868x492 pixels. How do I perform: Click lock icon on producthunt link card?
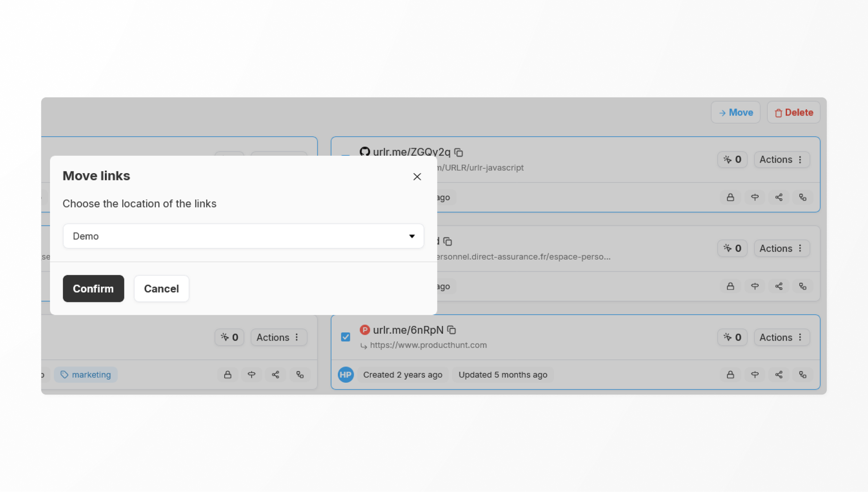[731, 375]
